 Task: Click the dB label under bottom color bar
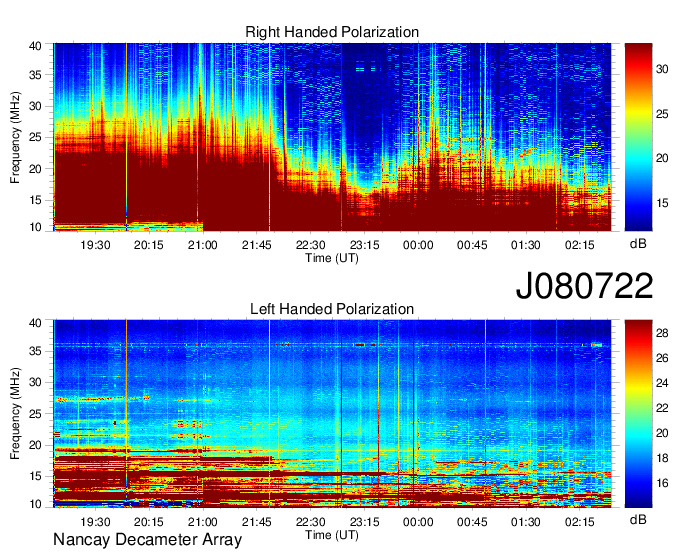click(638, 519)
